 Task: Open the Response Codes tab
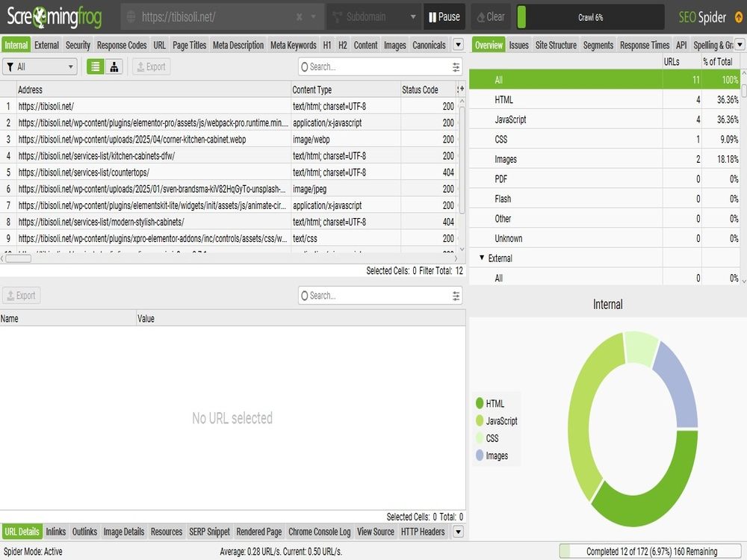(x=122, y=46)
